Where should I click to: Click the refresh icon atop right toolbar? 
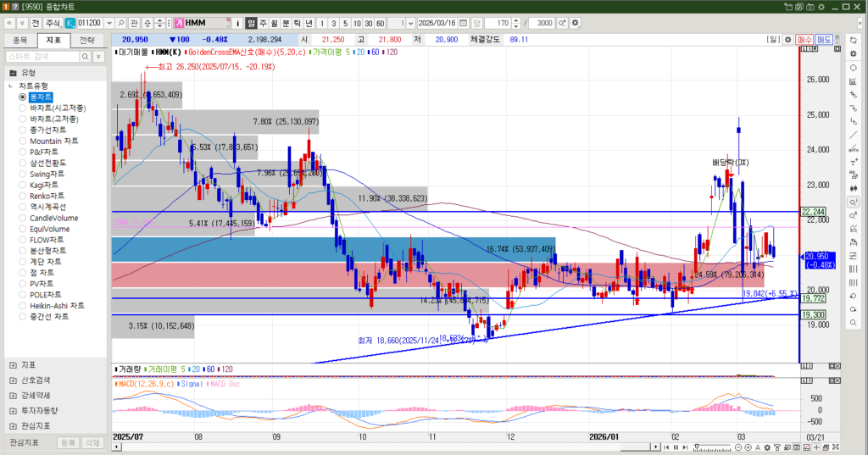pos(853,40)
